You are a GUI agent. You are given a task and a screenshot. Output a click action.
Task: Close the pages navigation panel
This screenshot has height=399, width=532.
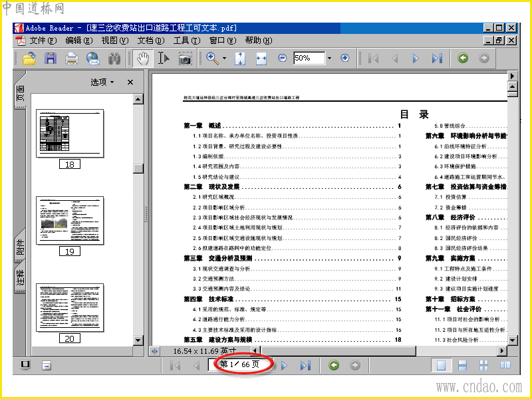point(130,82)
